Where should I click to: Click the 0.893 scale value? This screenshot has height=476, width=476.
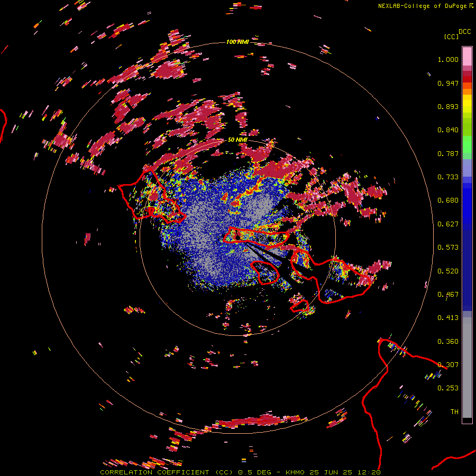448,106
